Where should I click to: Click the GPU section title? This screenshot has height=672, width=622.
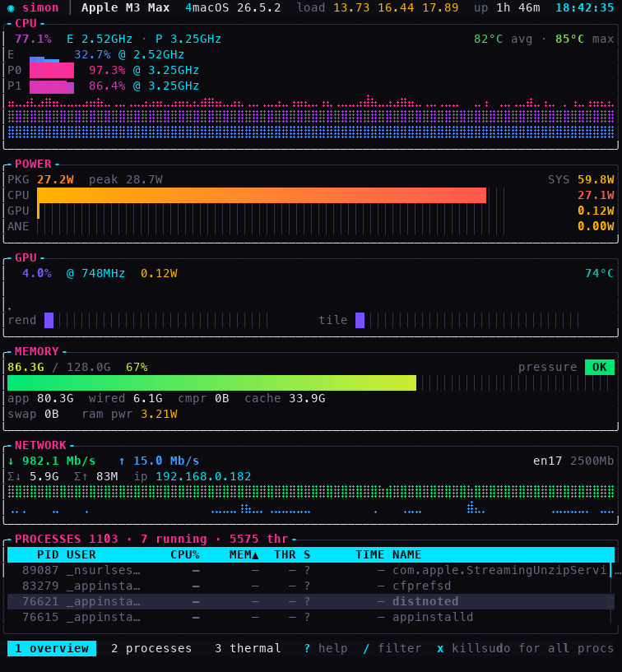(26, 257)
